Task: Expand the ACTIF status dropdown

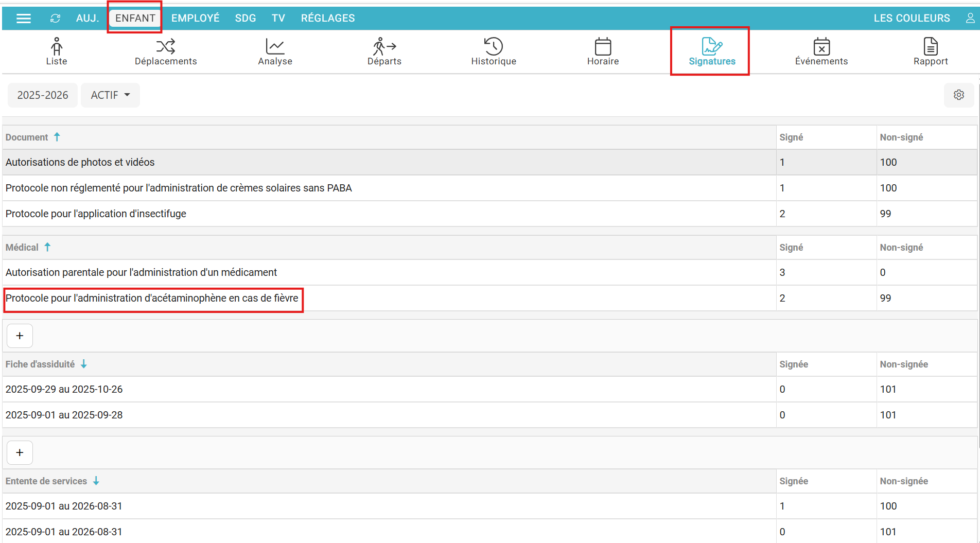Action: point(110,95)
